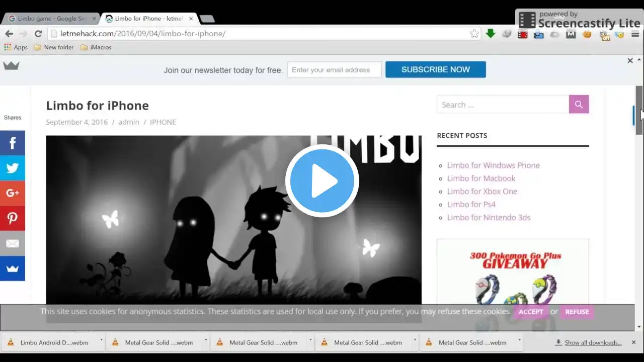Viewport: 644px width, 362px height.
Task: Click Show all downloads link
Action: click(x=593, y=342)
